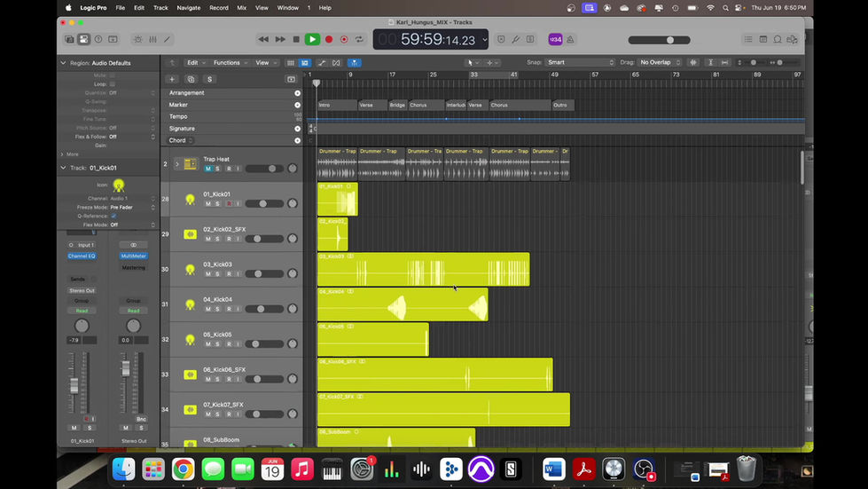Adjust the 04_Kick04 track volume slider
This screenshot has width=868, height=489.
[x=264, y=309]
